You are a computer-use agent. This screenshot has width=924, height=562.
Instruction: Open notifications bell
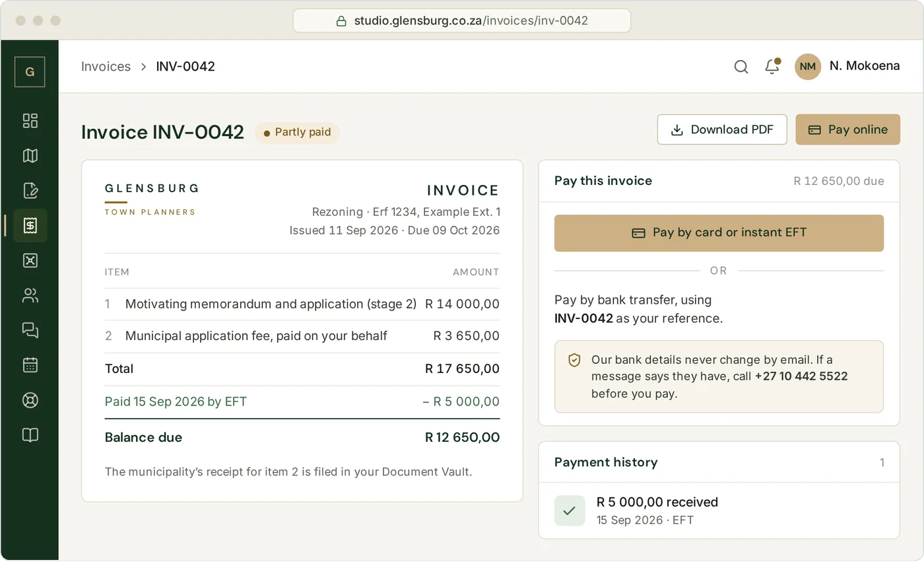[x=772, y=67]
